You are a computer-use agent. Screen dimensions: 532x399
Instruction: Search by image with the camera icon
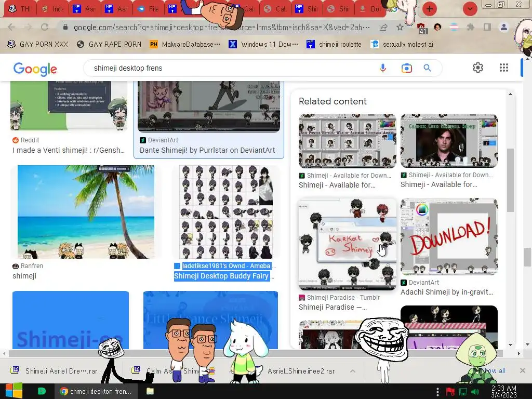tap(406, 68)
